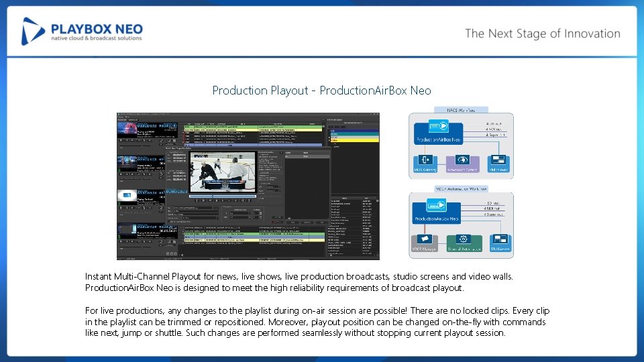Select the dark blue entry in the right-hand list
The width and height of the screenshot is (644, 362).
pyautogui.click(x=354, y=131)
